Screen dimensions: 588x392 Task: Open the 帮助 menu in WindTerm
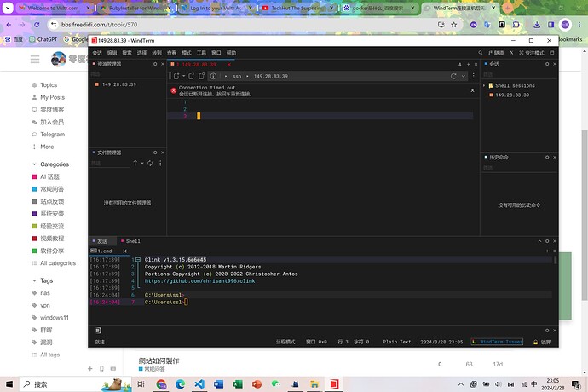(x=231, y=53)
